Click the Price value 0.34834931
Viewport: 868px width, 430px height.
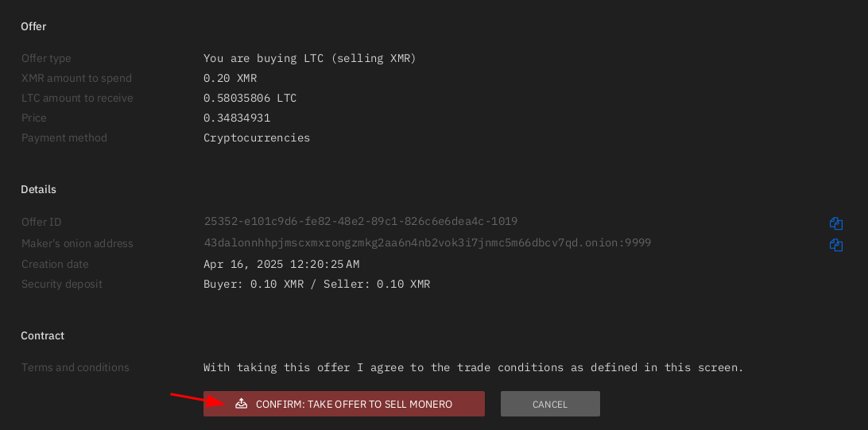click(237, 118)
